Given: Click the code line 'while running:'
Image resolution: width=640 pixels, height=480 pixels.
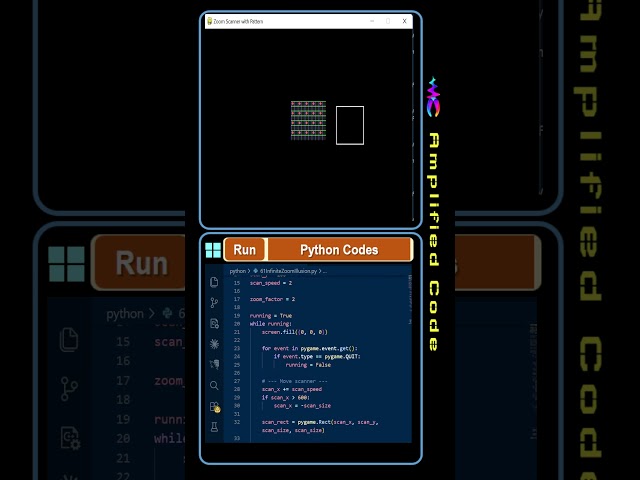Looking at the screenshot, I should point(271,324).
